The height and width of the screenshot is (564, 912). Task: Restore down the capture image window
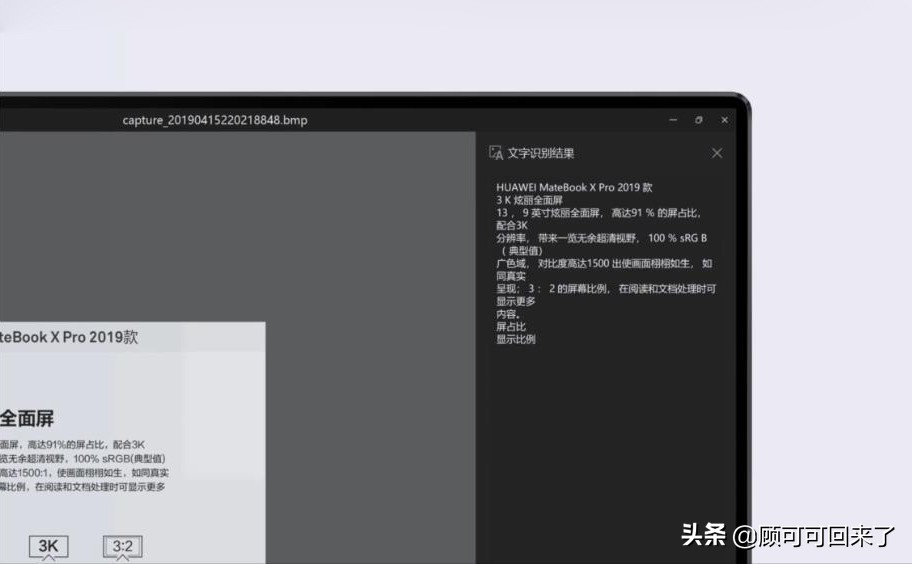[699, 120]
